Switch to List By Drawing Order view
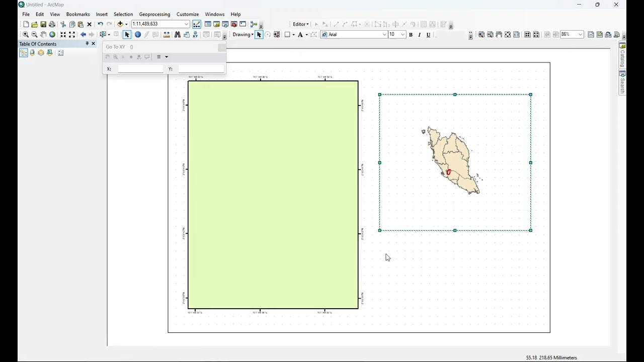Image resolution: width=644 pixels, height=362 pixels. click(24, 53)
